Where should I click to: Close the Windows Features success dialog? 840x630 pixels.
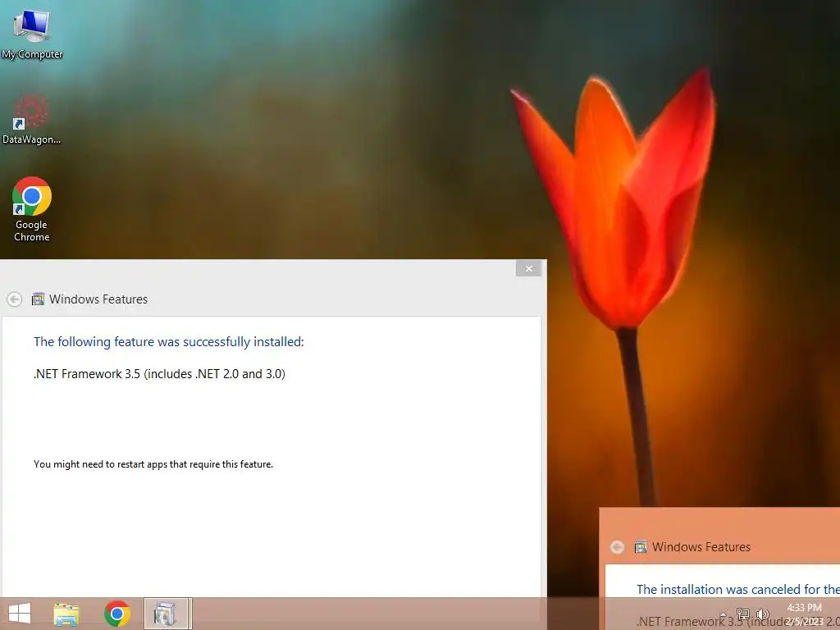pyautogui.click(x=529, y=268)
